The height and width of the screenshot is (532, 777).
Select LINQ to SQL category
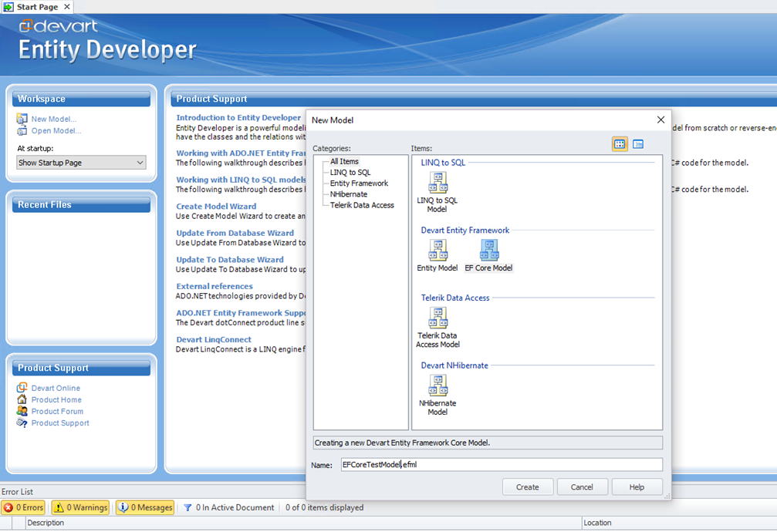click(350, 173)
